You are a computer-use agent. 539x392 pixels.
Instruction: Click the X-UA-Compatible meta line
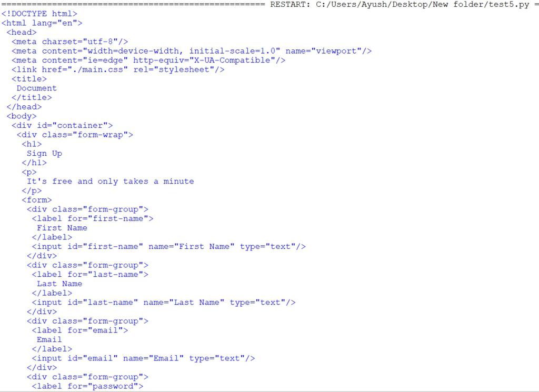(148, 60)
